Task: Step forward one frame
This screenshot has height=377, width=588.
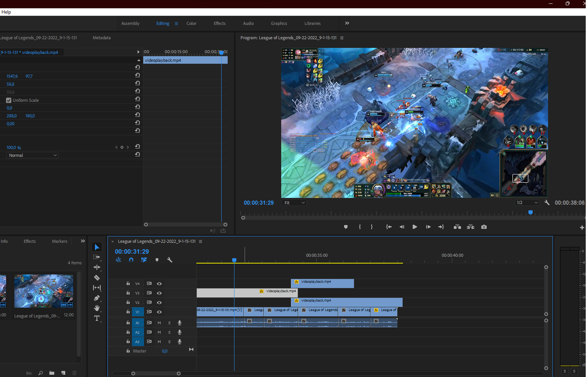Action: [428, 227]
